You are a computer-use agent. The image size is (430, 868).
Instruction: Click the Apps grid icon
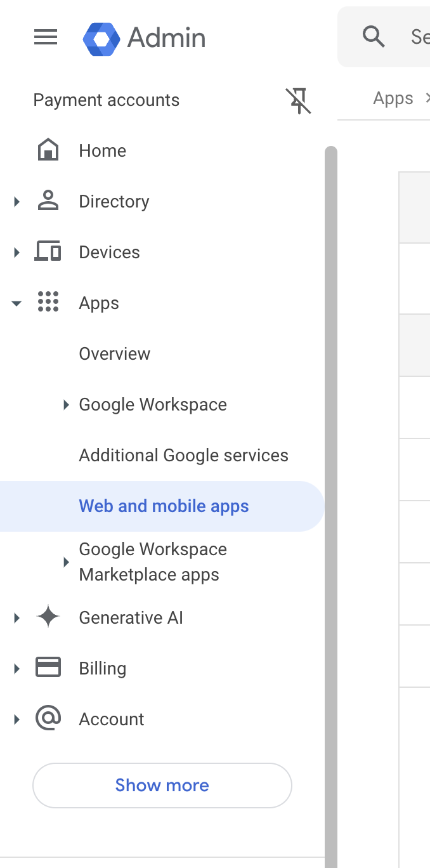(x=48, y=302)
